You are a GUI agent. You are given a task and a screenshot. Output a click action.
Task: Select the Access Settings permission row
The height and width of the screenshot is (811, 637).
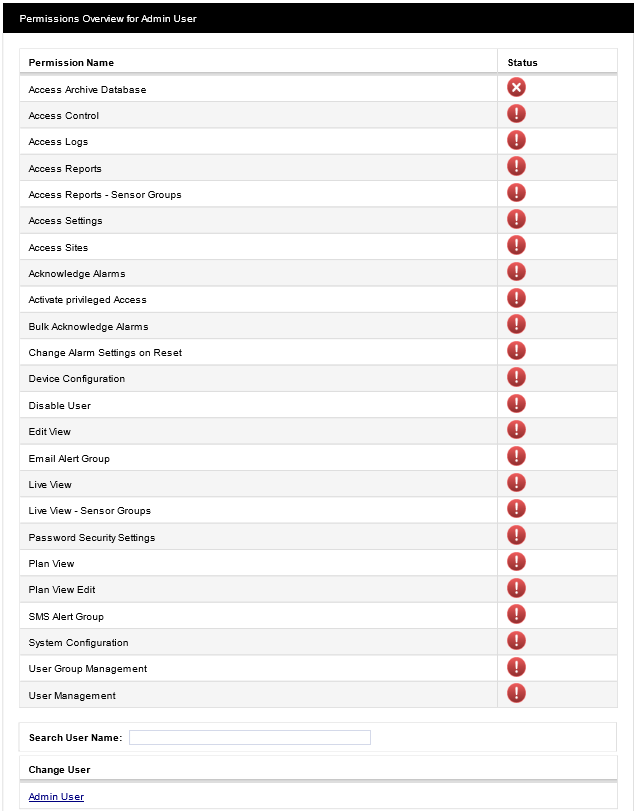66,221
